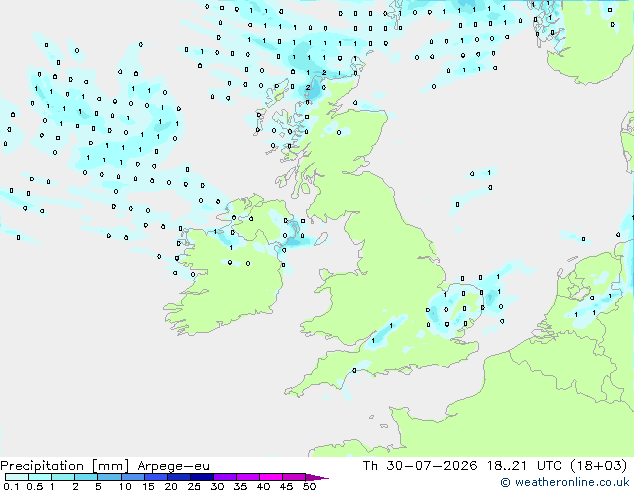Click the legend label '45'

coord(286,486)
